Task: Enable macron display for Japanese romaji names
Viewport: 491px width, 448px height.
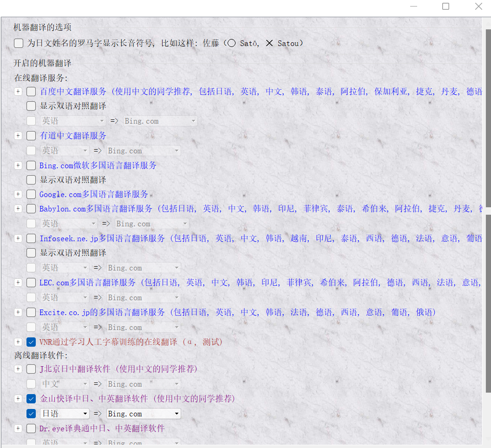Action: pyautogui.click(x=19, y=43)
